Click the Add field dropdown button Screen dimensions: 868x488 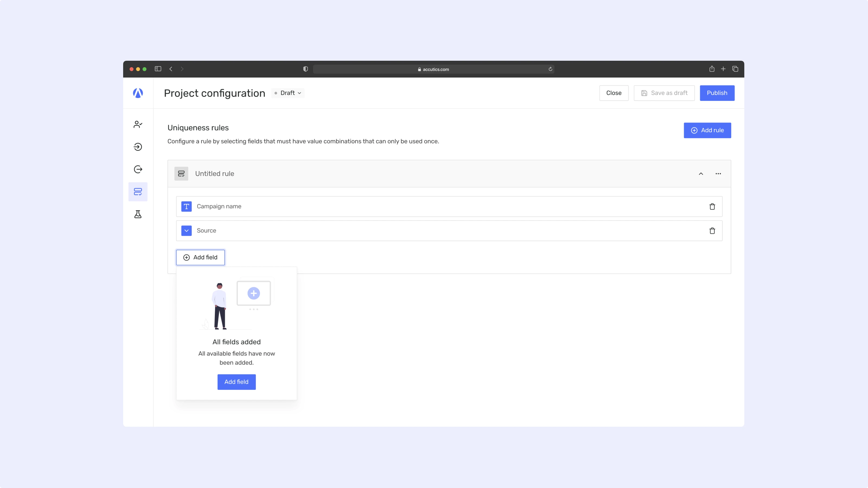click(x=200, y=257)
